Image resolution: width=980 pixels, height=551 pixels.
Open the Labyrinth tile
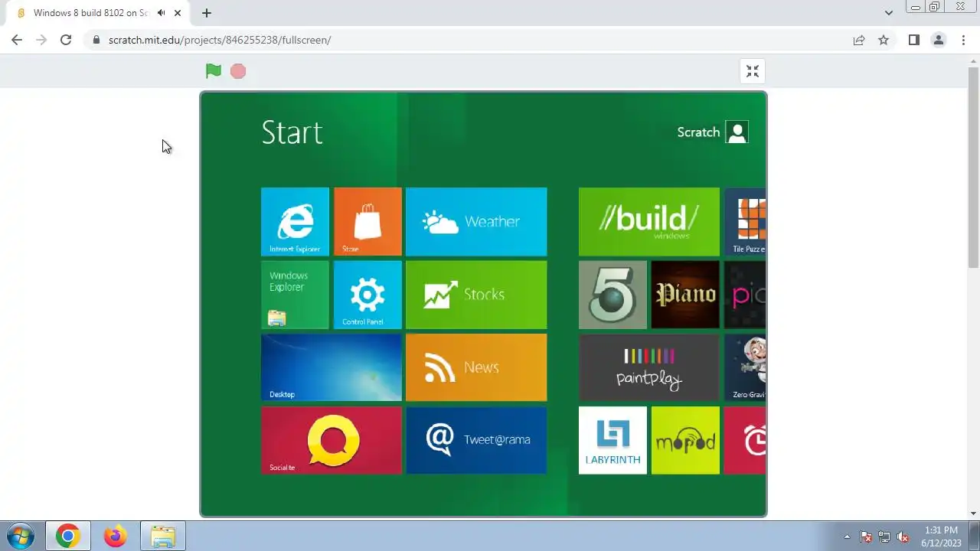pos(612,440)
